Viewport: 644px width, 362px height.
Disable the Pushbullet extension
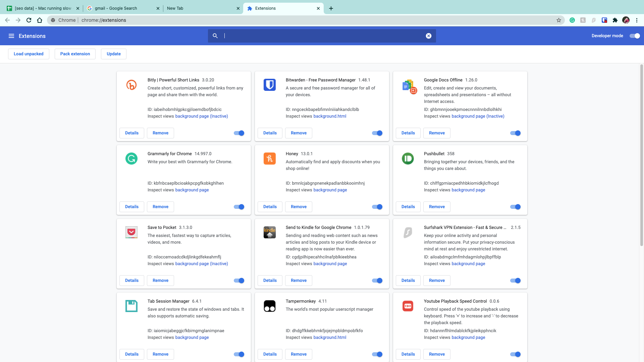pos(516,207)
